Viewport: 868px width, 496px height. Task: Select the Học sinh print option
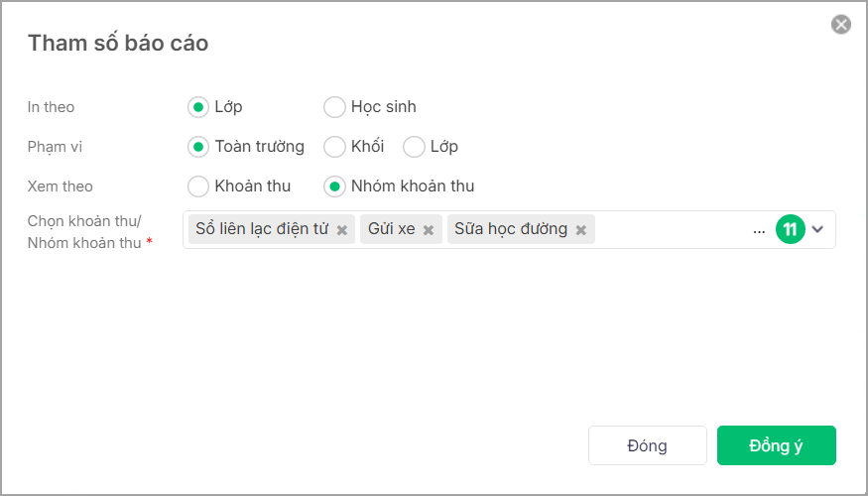[334, 107]
